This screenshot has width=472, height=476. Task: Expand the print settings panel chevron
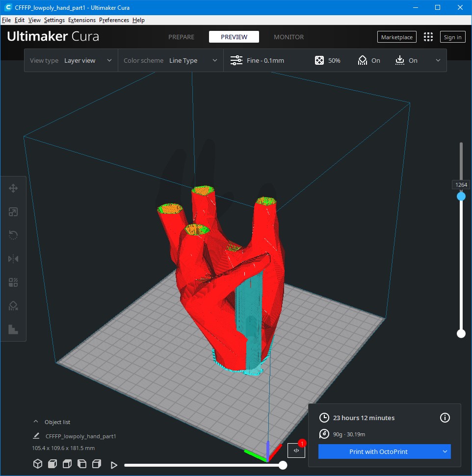pyautogui.click(x=438, y=60)
